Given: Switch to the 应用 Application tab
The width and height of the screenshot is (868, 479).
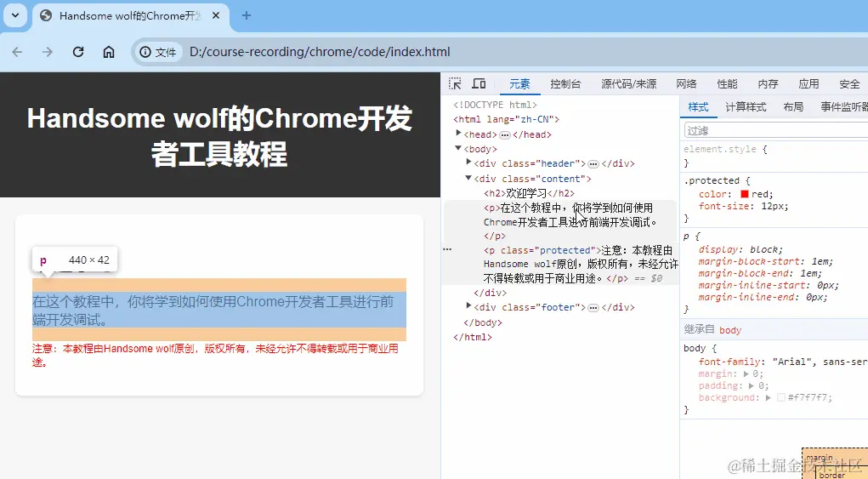Looking at the screenshot, I should point(808,83).
